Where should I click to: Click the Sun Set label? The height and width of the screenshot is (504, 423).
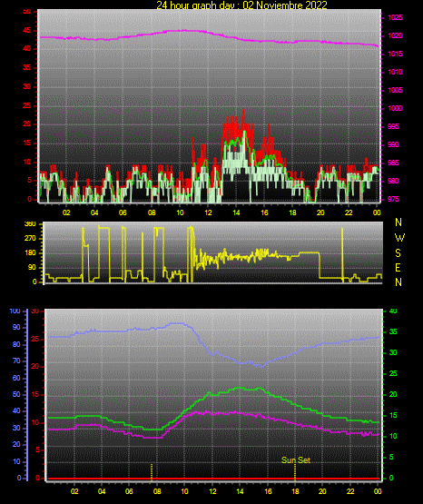[296, 460]
